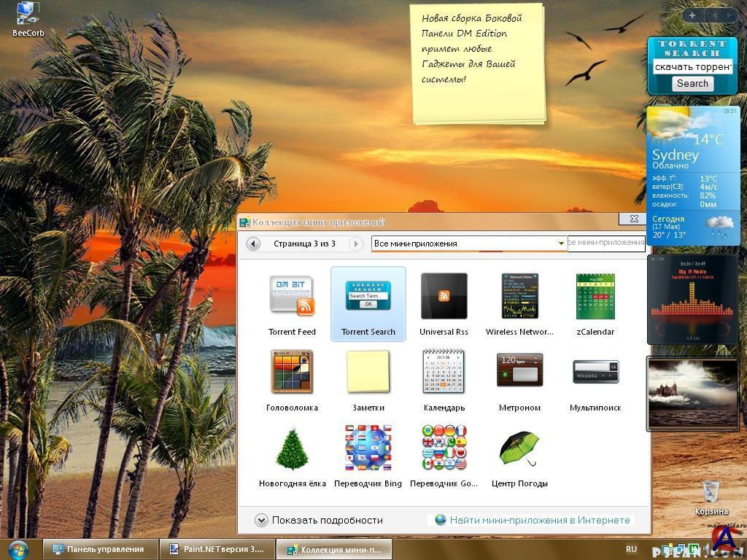747x560 pixels.
Task: Open the Все мини-приложения dropdown
Action: [560, 244]
